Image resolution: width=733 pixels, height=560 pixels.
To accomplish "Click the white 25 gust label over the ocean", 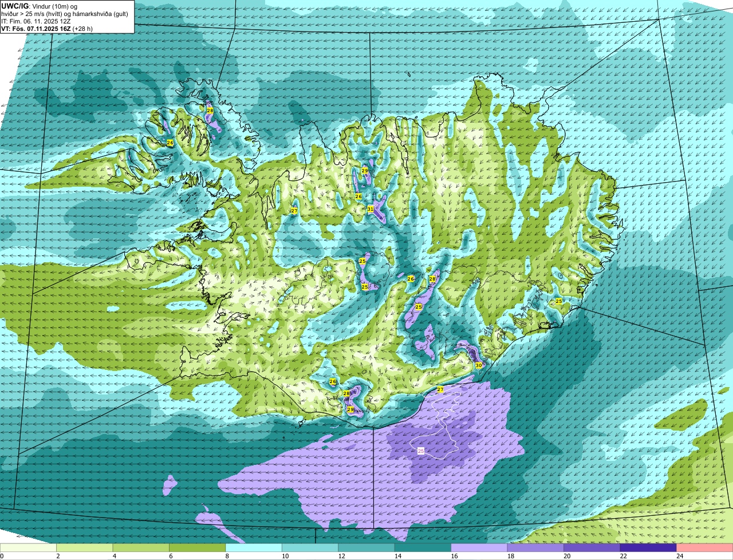I will click(x=421, y=451).
